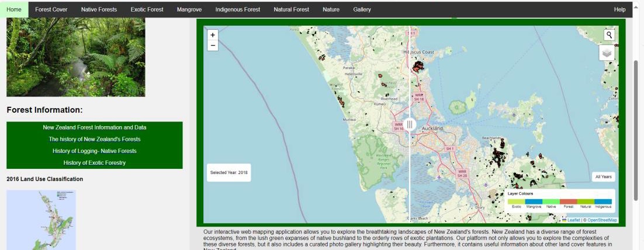This screenshot has height=250, width=644.
Task: Click the Mangrove colour swatch in legend
Action: click(534, 202)
